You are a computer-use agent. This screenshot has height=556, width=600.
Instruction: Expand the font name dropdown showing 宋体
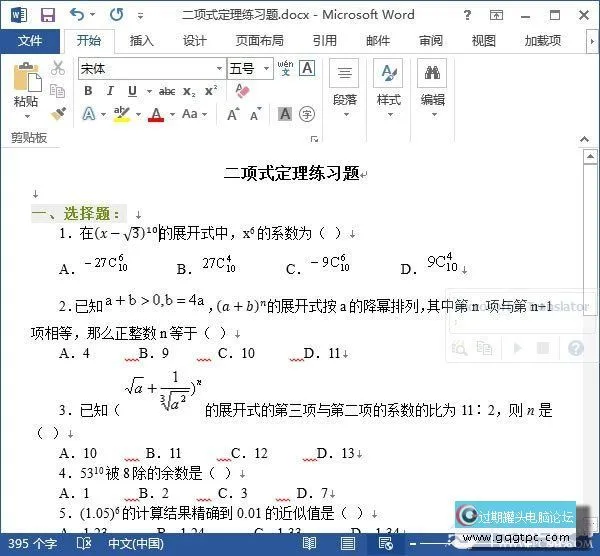pyautogui.click(x=219, y=69)
